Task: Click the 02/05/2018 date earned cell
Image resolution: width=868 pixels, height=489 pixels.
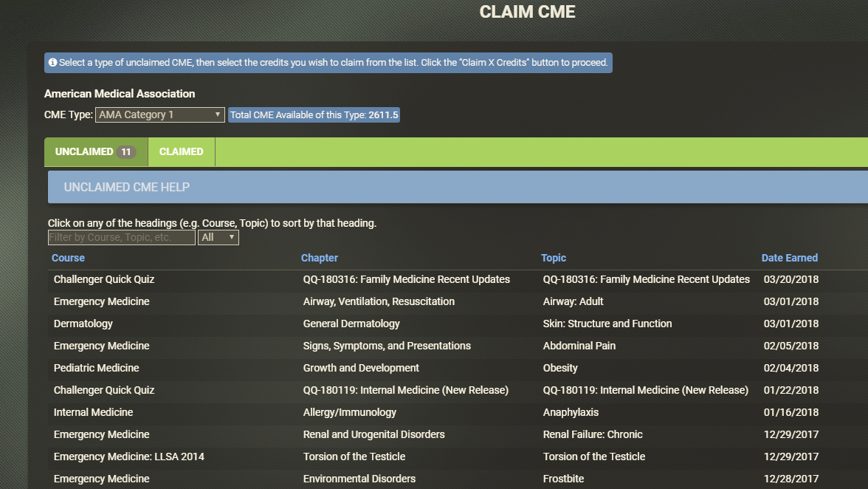Action: tap(791, 346)
